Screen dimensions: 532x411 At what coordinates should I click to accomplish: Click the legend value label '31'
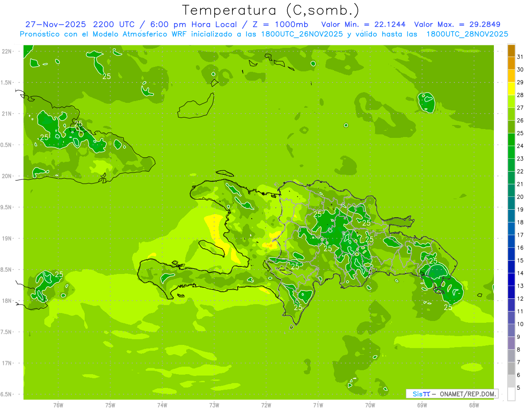pyautogui.click(x=520, y=56)
